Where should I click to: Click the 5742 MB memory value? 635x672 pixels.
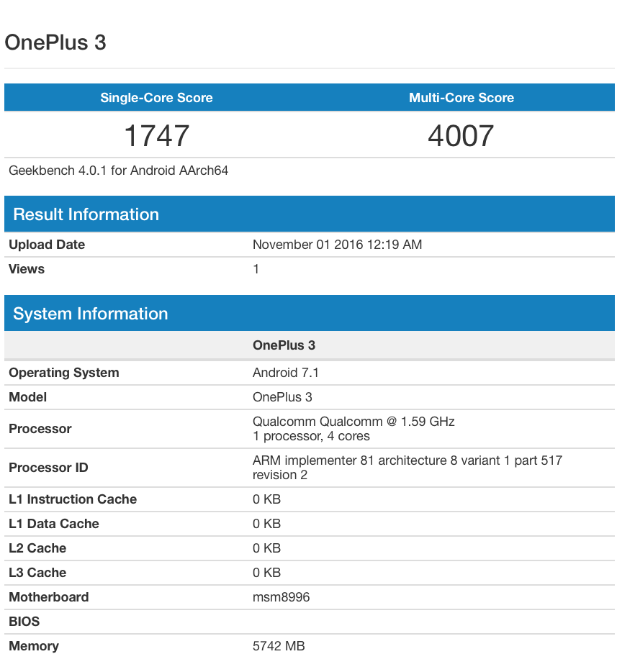[x=279, y=646]
